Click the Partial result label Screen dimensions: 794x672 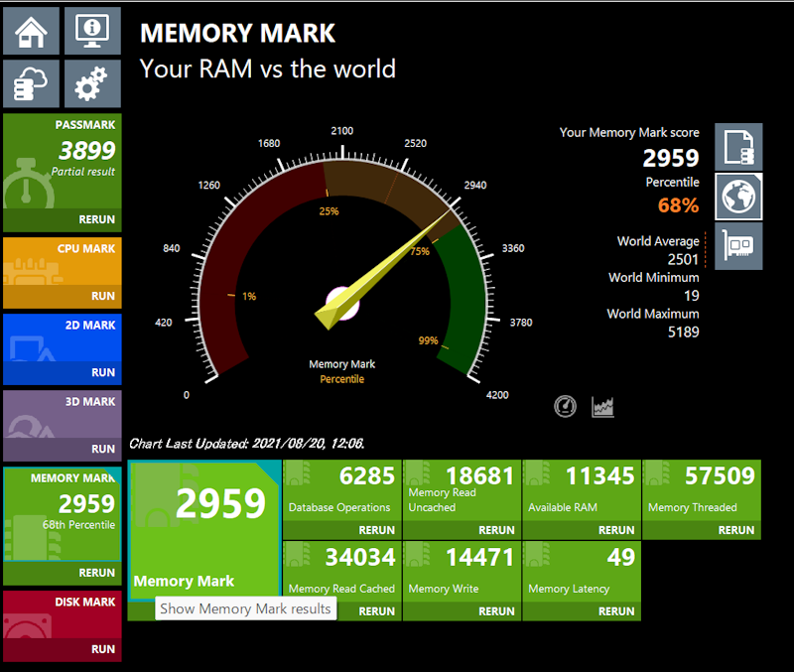tap(83, 172)
